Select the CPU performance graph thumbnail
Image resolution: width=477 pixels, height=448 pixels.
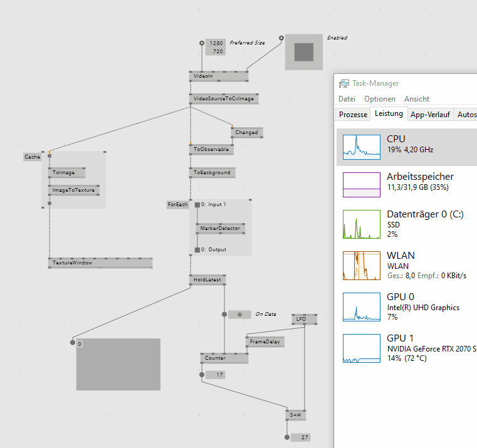[x=361, y=146]
